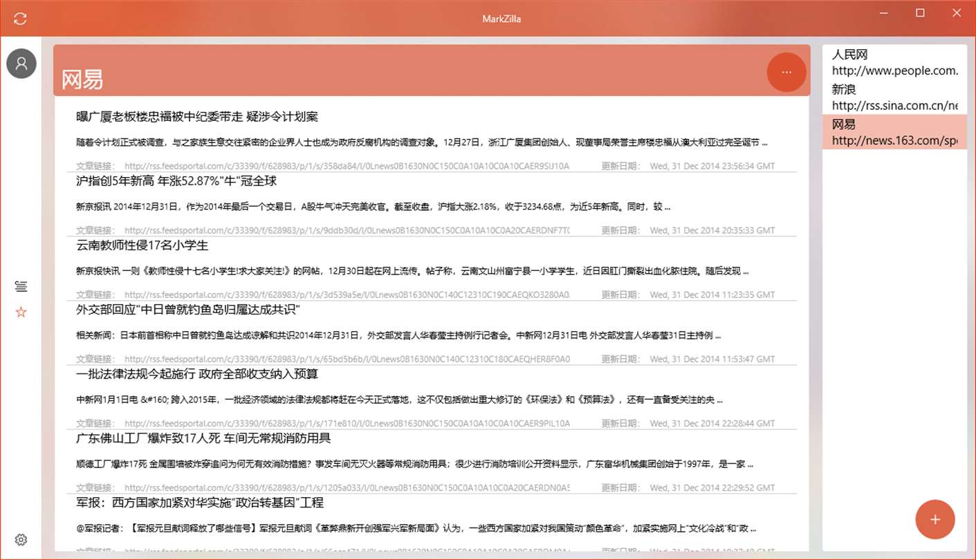Click the summary starting 顺德工厂爆炸17死
The image size is (976, 560).
(x=415, y=464)
